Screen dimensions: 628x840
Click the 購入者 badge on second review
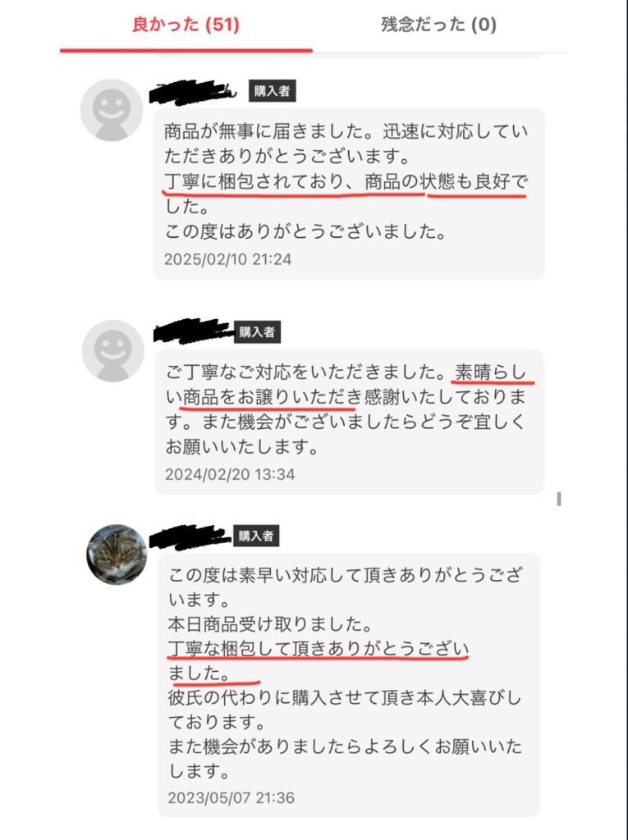click(257, 331)
